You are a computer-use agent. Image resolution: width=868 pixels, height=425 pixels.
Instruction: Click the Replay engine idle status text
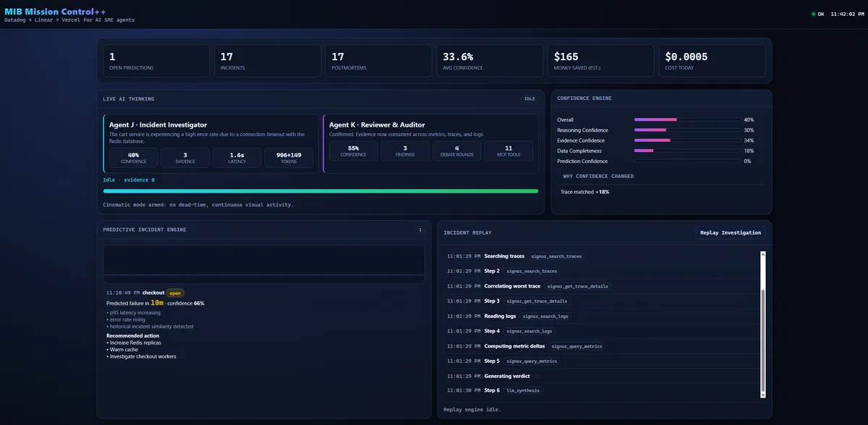click(472, 410)
